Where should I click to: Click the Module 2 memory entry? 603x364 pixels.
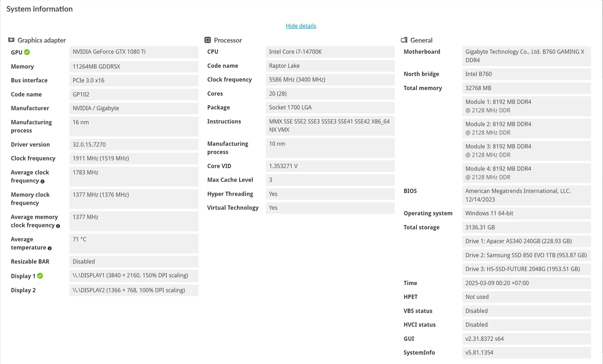527,128
